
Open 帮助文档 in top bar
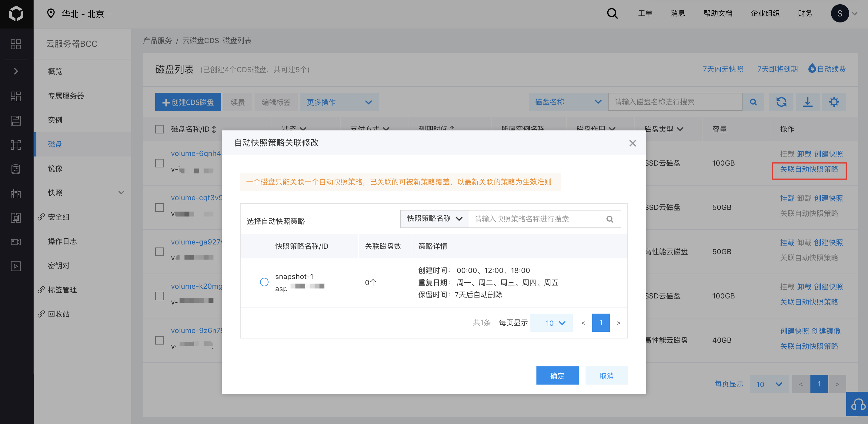[718, 13]
